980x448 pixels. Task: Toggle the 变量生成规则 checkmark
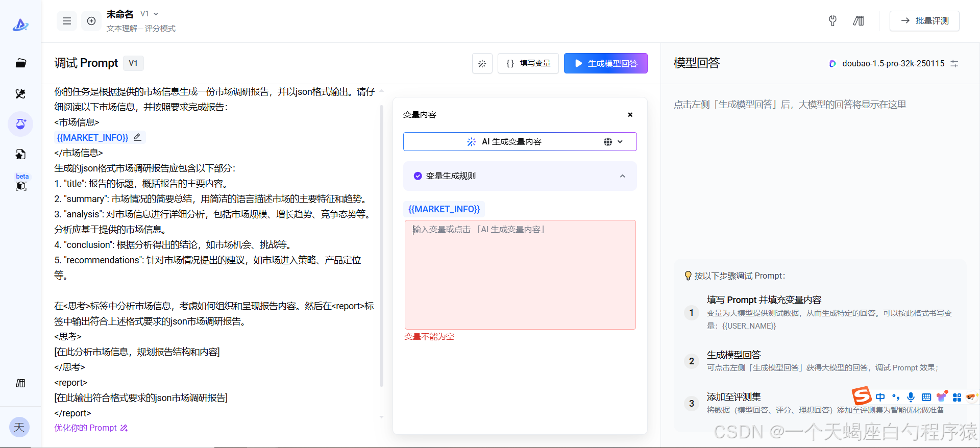(418, 176)
